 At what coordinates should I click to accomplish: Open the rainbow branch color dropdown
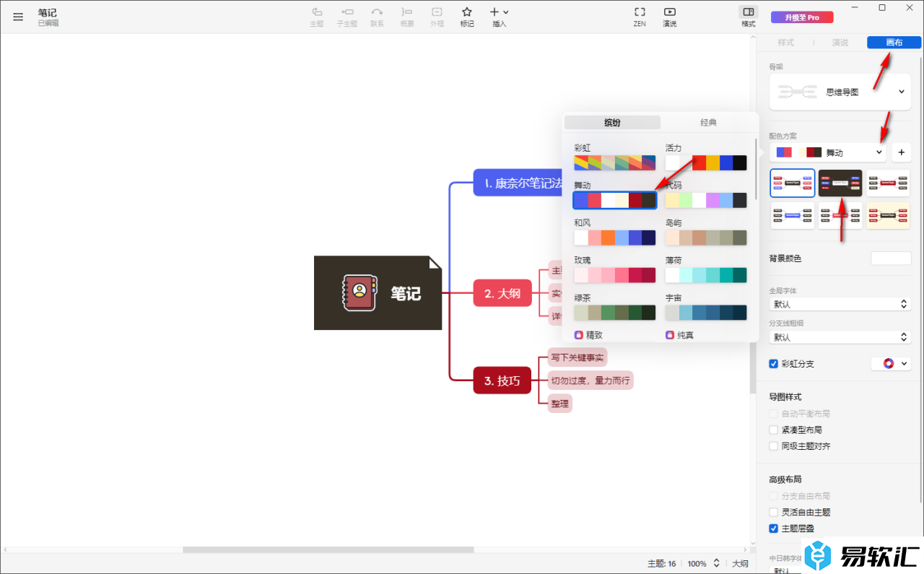(892, 364)
